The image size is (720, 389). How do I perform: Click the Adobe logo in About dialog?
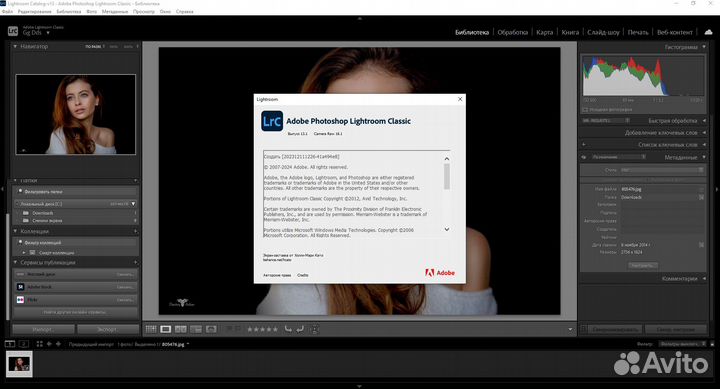pos(440,273)
